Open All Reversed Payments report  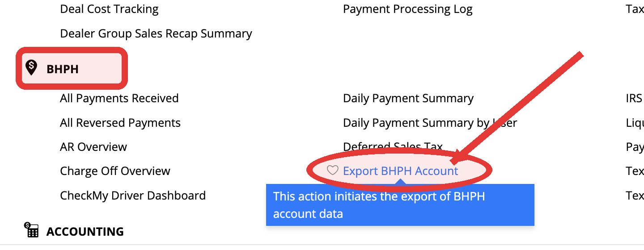coord(120,123)
